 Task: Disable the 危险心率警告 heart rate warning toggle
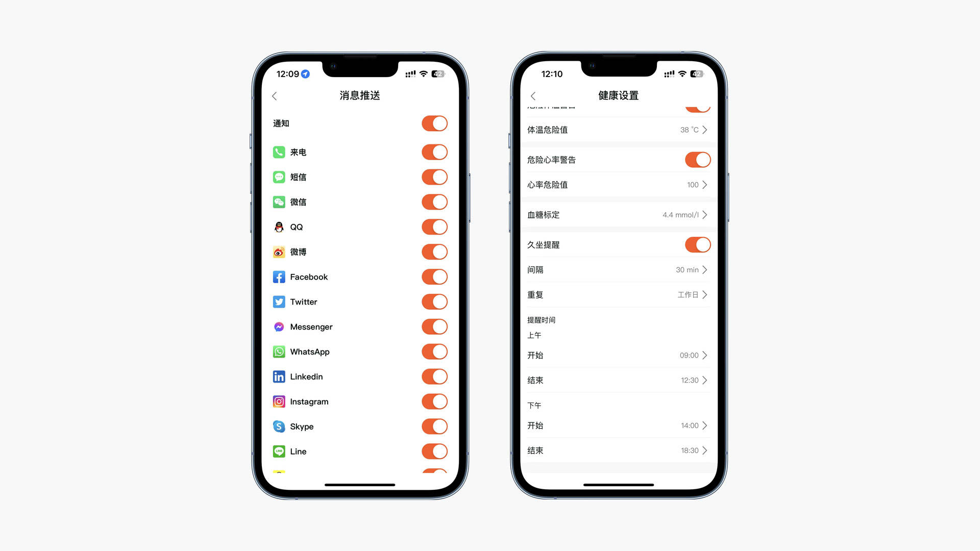(697, 160)
